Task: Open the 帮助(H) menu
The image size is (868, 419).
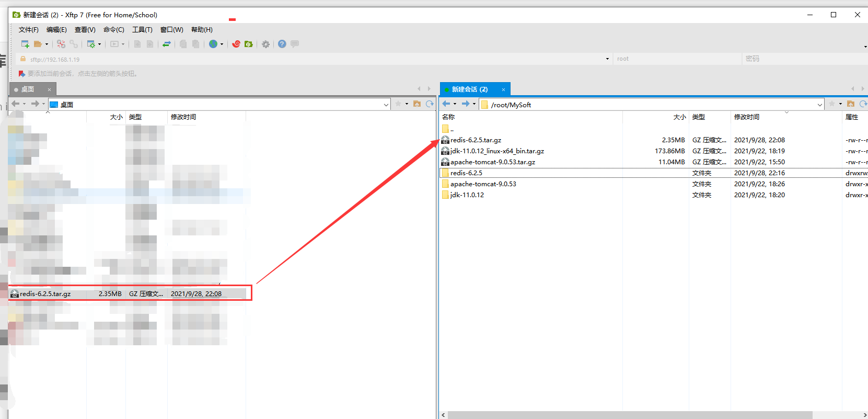Action: (x=202, y=30)
